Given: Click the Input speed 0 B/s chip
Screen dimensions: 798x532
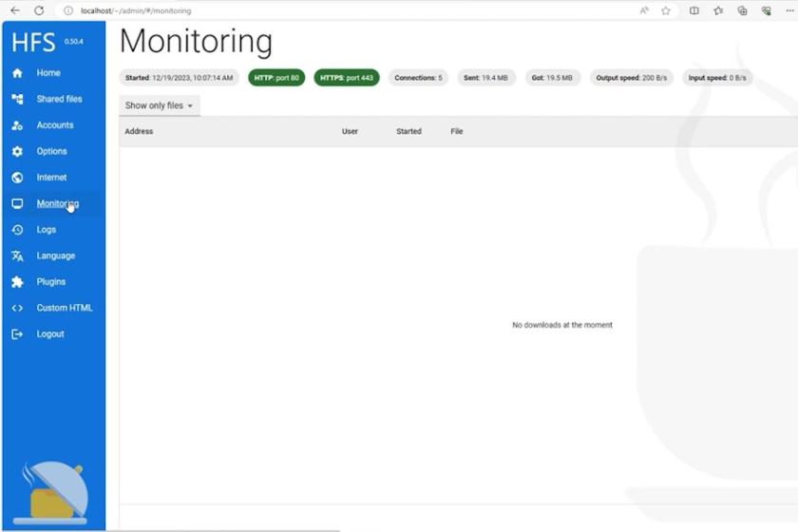Looking at the screenshot, I should 717,78.
